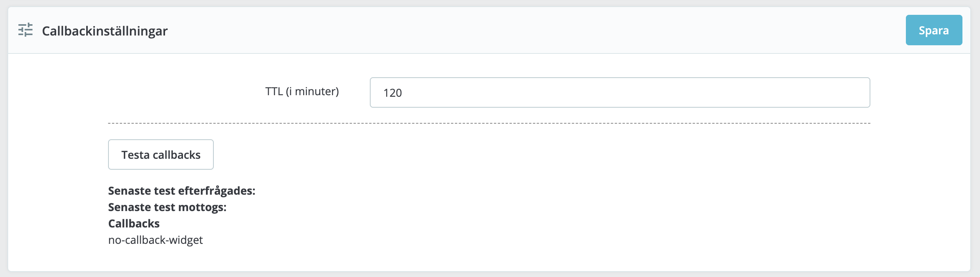Start a callback test via Testa callbacks
Screen dimensions: 980x277
pos(161,154)
